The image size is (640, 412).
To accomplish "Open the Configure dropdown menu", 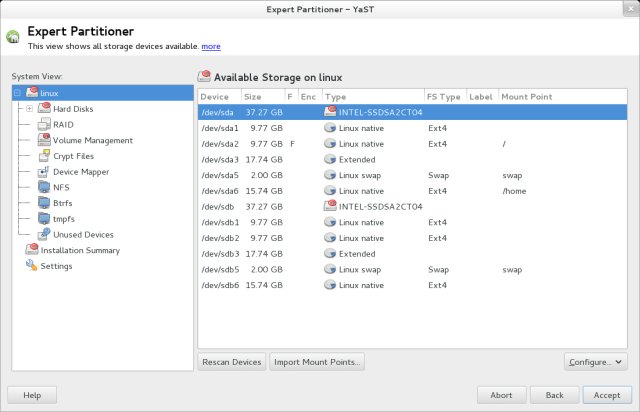I will point(596,362).
